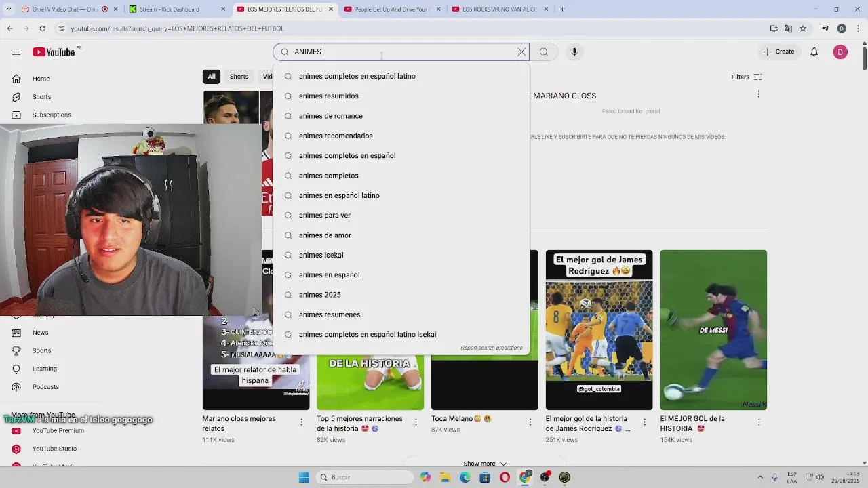Choose suggestion animes recomendados
868x488 pixels.
tap(401, 136)
